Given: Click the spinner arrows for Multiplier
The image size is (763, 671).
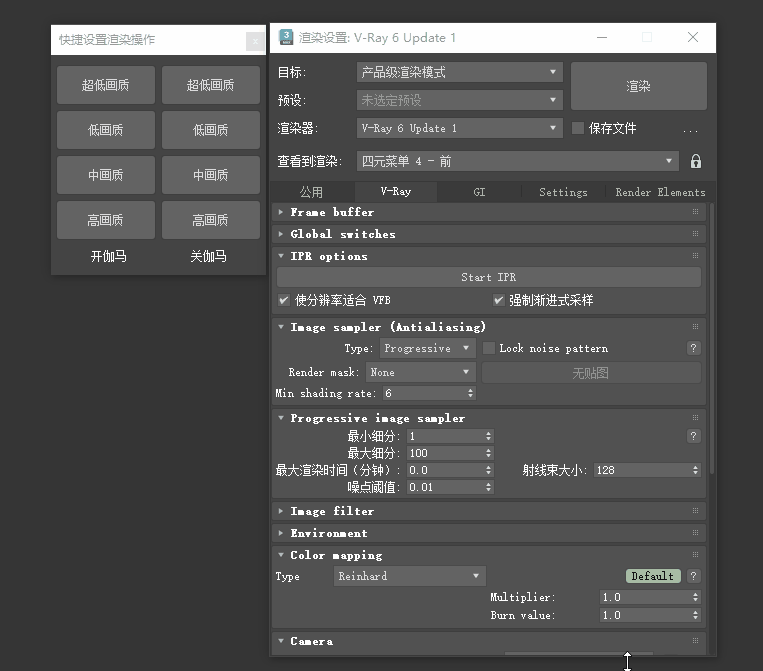Looking at the screenshot, I should [x=695, y=597].
